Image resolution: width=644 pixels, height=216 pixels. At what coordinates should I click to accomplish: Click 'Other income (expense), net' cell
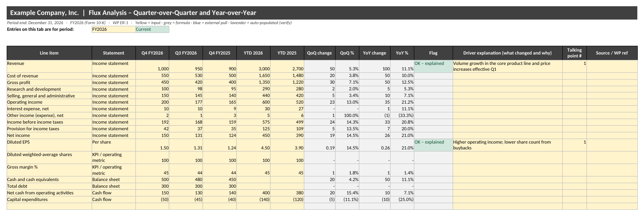tap(49, 116)
